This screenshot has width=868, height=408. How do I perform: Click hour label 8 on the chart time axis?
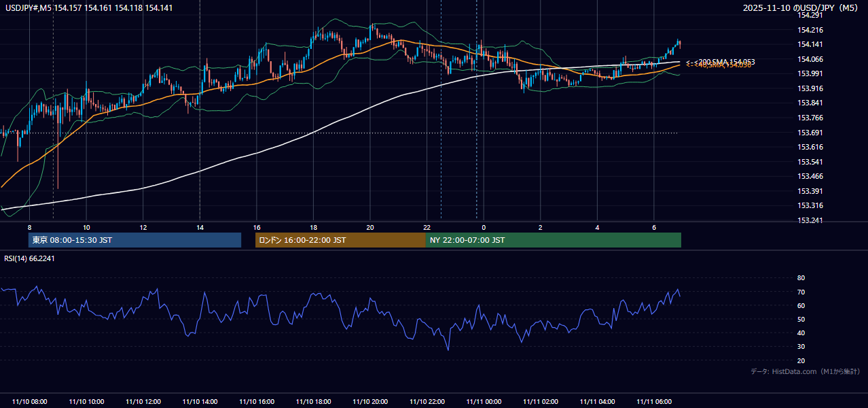[29, 227]
